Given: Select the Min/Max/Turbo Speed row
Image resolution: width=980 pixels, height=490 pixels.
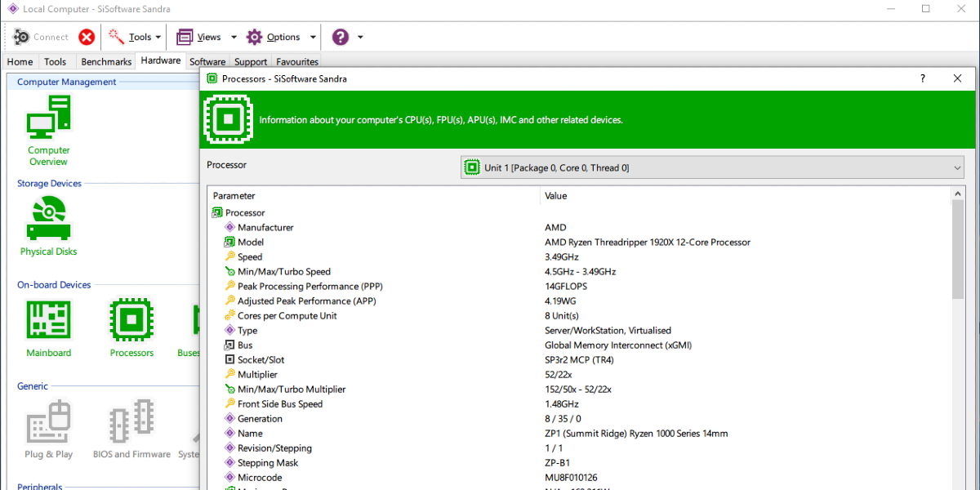Looking at the screenshot, I should 580,271.
